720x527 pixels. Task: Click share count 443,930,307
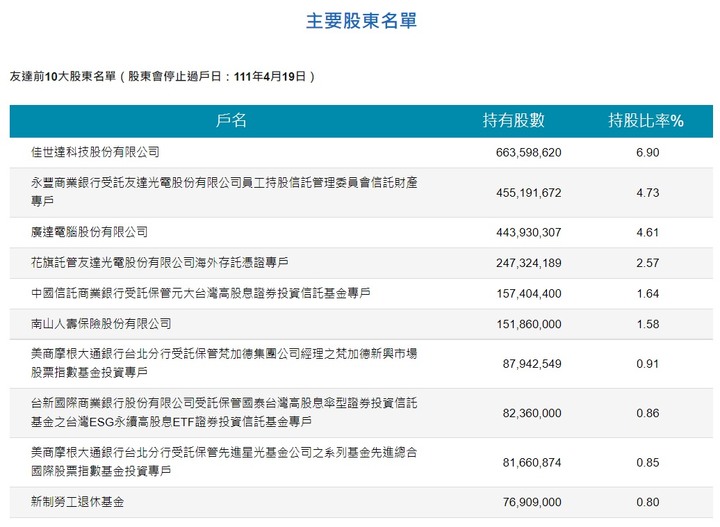pos(529,232)
